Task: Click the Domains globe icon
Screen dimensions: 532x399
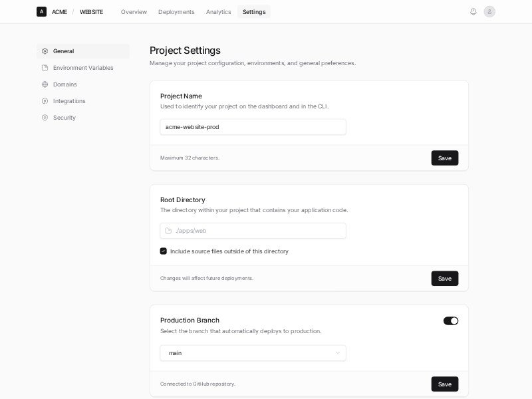Action: [45, 84]
